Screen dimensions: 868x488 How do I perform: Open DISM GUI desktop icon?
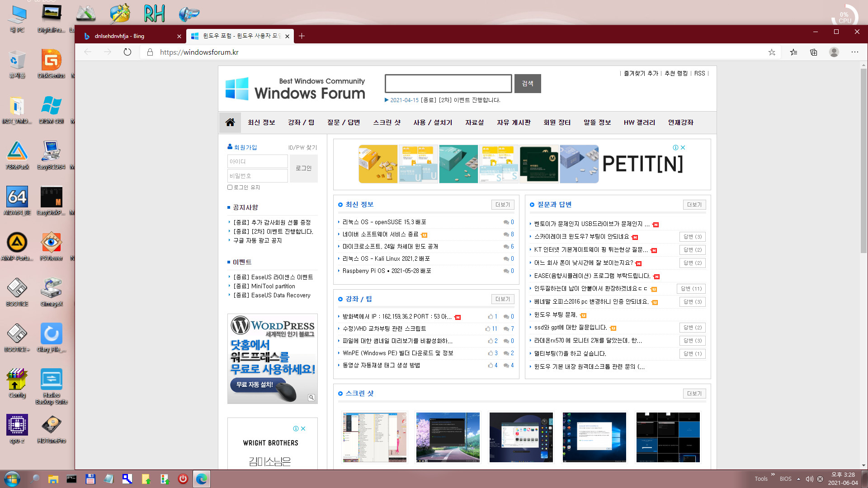coord(51,109)
